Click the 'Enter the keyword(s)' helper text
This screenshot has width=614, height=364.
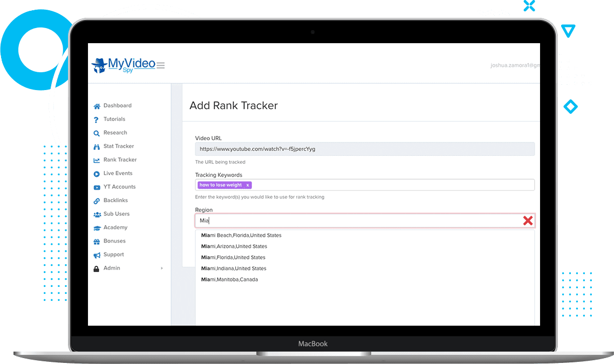pos(260,197)
